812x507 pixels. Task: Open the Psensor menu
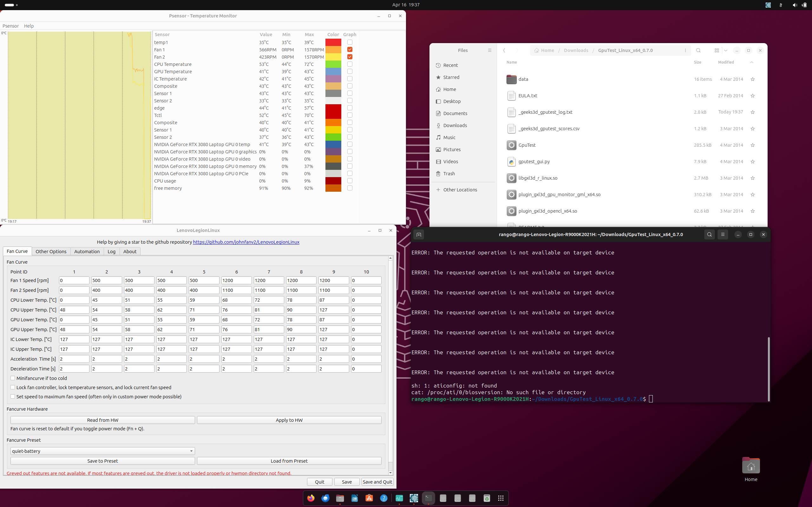click(x=10, y=26)
